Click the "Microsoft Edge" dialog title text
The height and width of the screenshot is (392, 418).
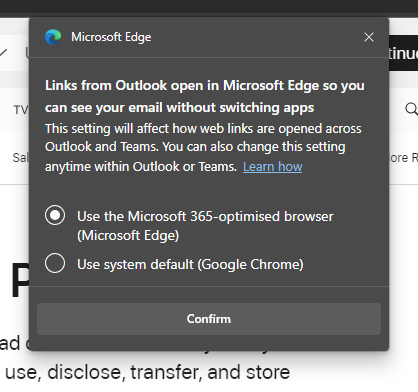[111, 37]
